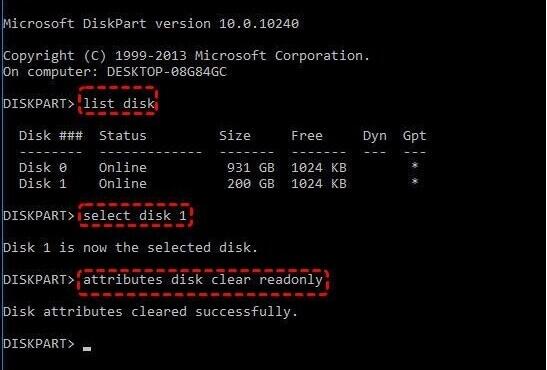Click the blinking cursor at the last DISKPART prompt
547x370 pixels.
pos(87,348)
